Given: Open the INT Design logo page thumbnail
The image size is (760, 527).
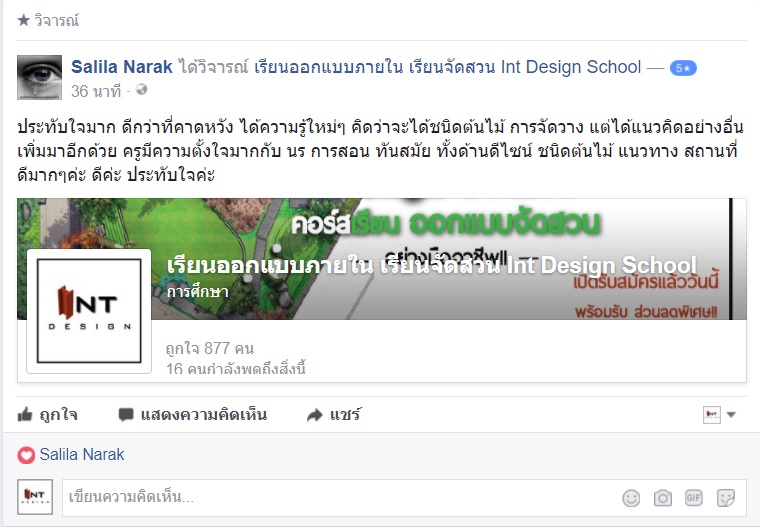Looking at the screenshot, I should coord(89,311).
